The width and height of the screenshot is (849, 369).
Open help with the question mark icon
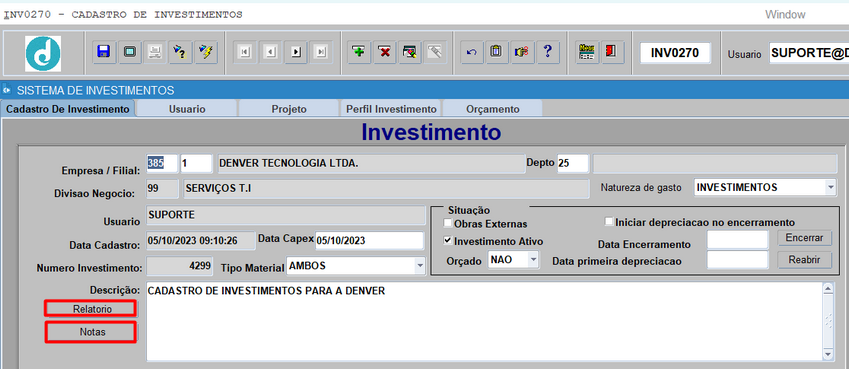click(547, 52)
